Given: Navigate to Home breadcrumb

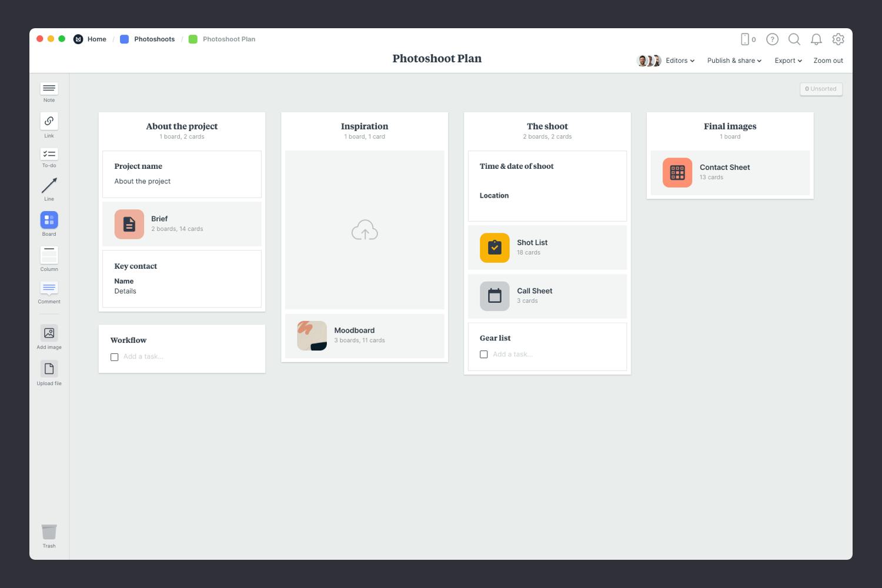Looking at the screenshot, I should tap(96, 39).
